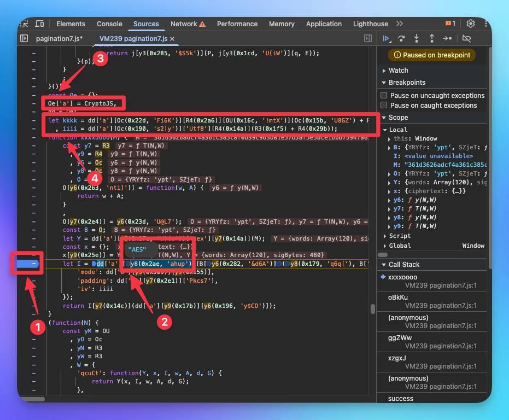509x420 pixels.
Task: Open the Performance tab
Action: coord(237,24)
